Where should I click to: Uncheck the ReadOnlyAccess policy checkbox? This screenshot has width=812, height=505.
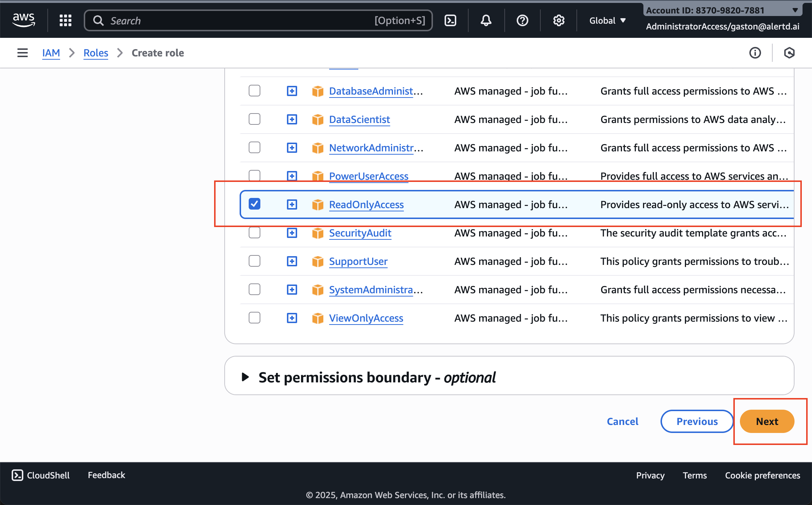click(x=254, y=204)
